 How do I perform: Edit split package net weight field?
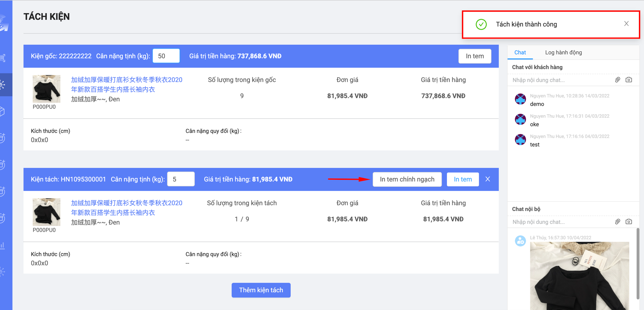(x=181, y=179)
